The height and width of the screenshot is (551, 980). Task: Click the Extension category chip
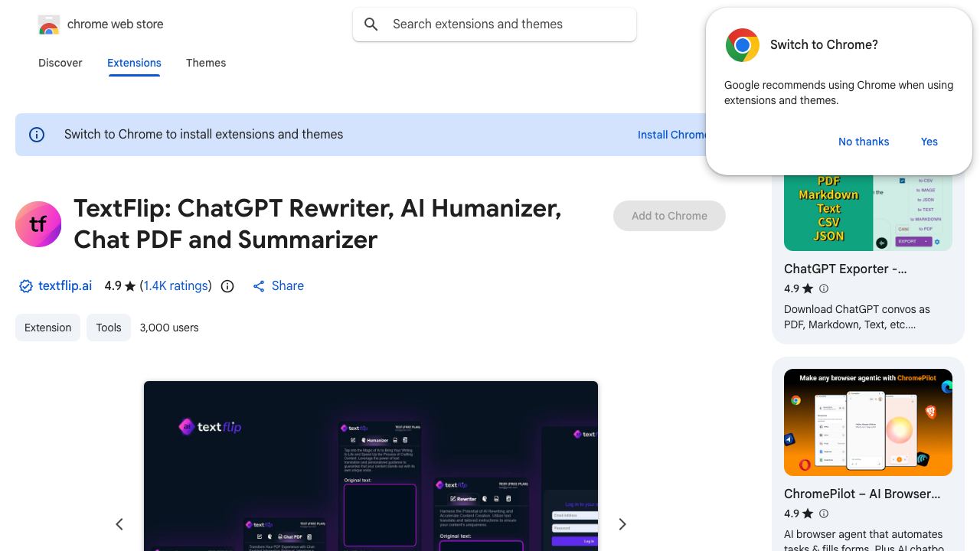[x=47, y=328]
